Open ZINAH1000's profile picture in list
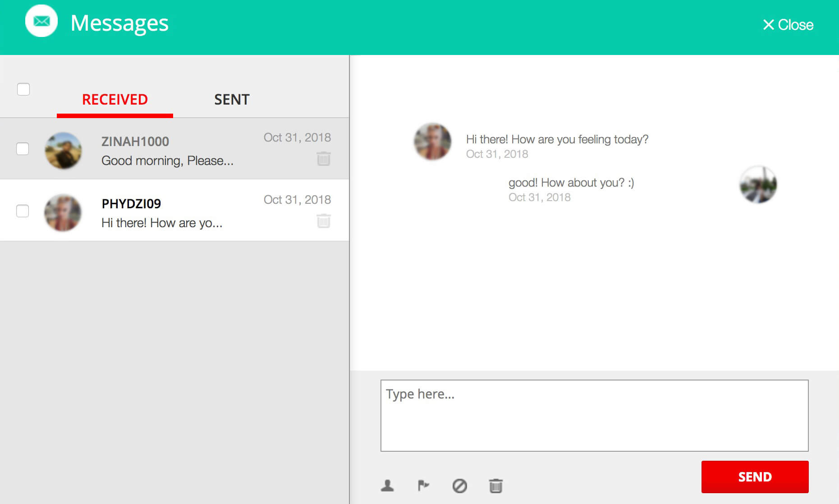The width and height of the screenshot is (839, 504). (63, 151)
